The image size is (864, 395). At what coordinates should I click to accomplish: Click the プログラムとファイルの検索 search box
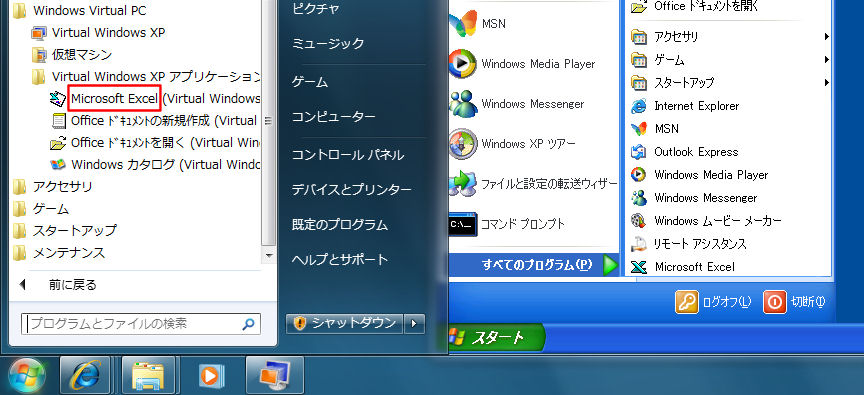tap(141, 324)
